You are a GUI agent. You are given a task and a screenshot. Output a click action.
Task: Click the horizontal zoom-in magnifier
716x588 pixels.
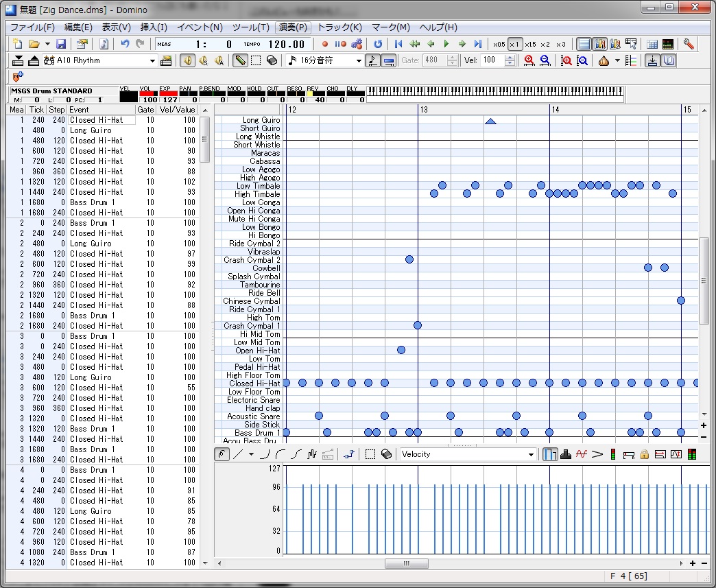[x=529, y=60]
